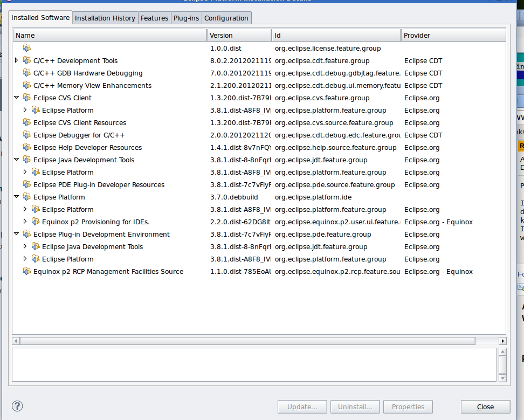Screen dimensions: 524x420
Task: Click the Properties button
Action: pos(408,407)
